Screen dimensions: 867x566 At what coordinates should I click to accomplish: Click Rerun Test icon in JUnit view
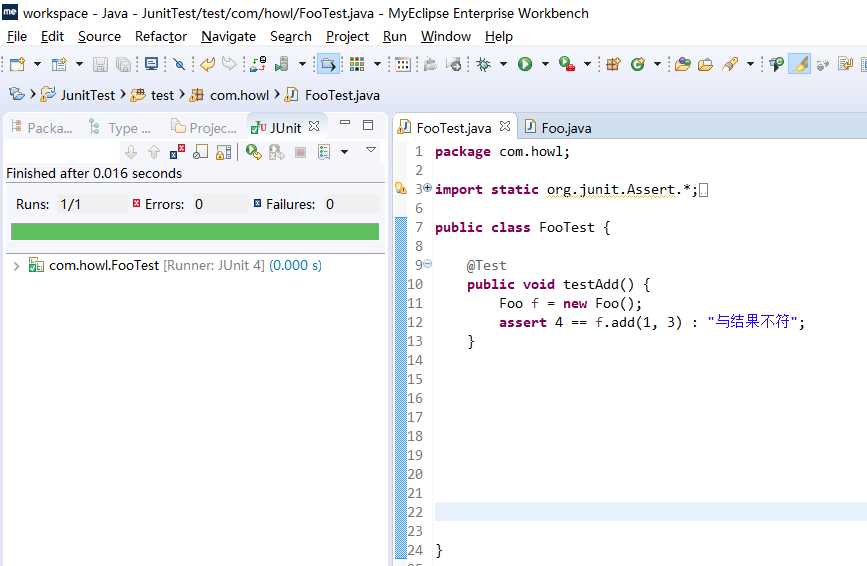[253, 151]
